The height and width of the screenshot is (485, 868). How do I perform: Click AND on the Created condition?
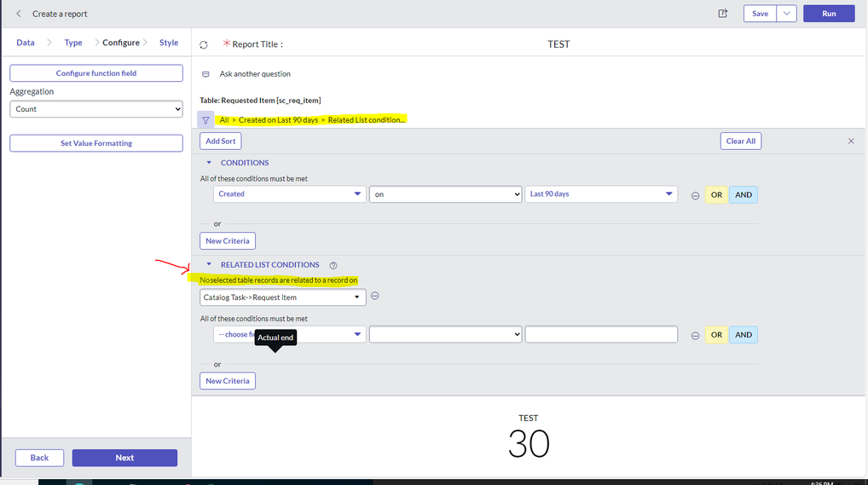click(x=744, y=195)
